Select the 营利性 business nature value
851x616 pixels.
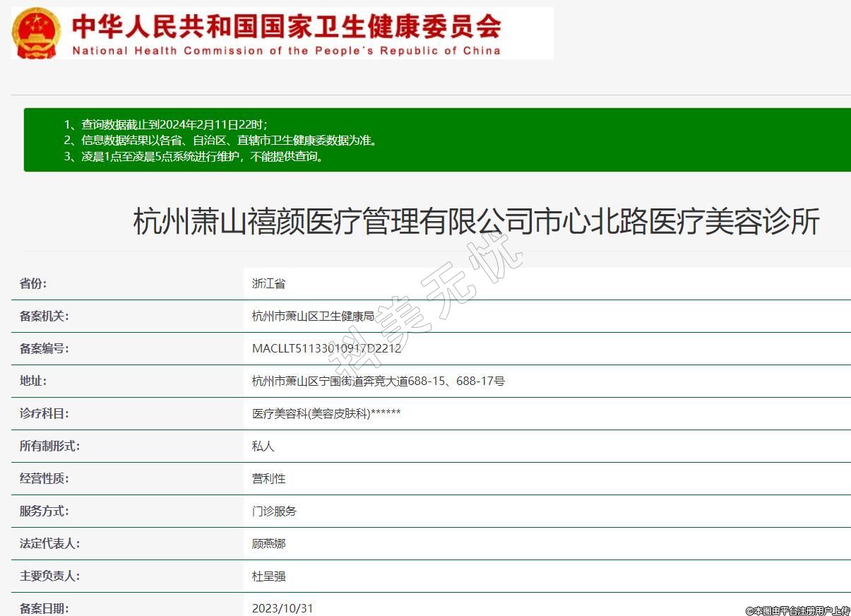point(268,479)
